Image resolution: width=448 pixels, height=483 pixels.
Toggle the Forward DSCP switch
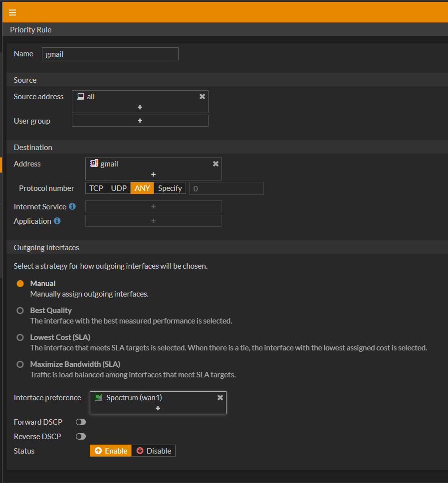pos(80,422)
